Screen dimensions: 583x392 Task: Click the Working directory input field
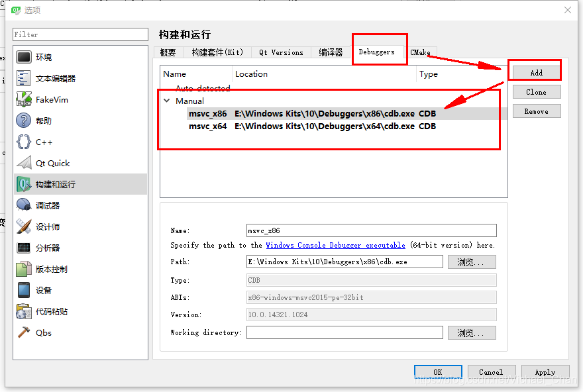[x=344, y=332]
